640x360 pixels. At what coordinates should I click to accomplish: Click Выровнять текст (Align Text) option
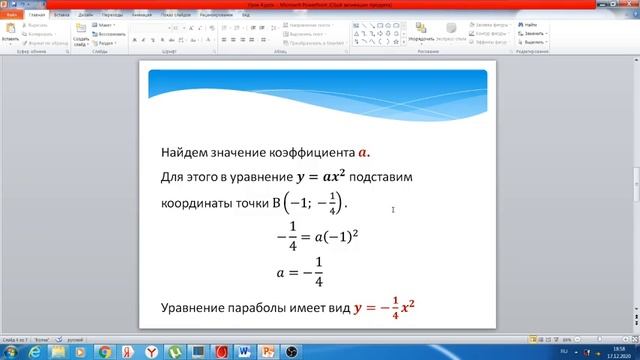pos(305,34)
